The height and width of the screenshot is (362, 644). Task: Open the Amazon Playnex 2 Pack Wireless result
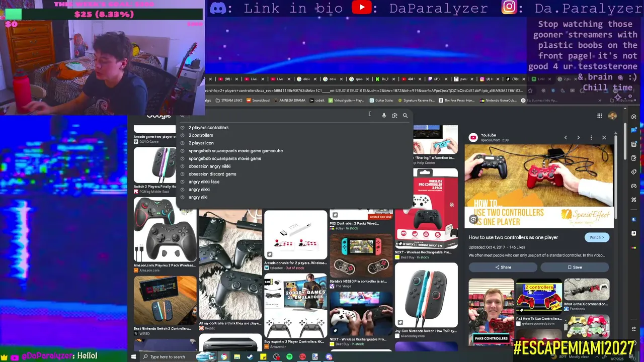point(165,234)
